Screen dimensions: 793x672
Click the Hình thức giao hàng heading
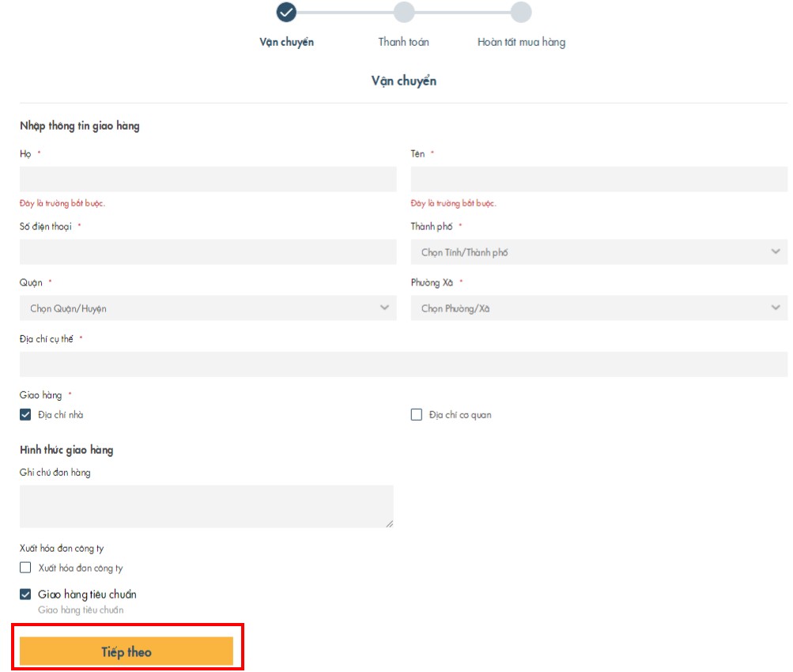click(66, 450)
